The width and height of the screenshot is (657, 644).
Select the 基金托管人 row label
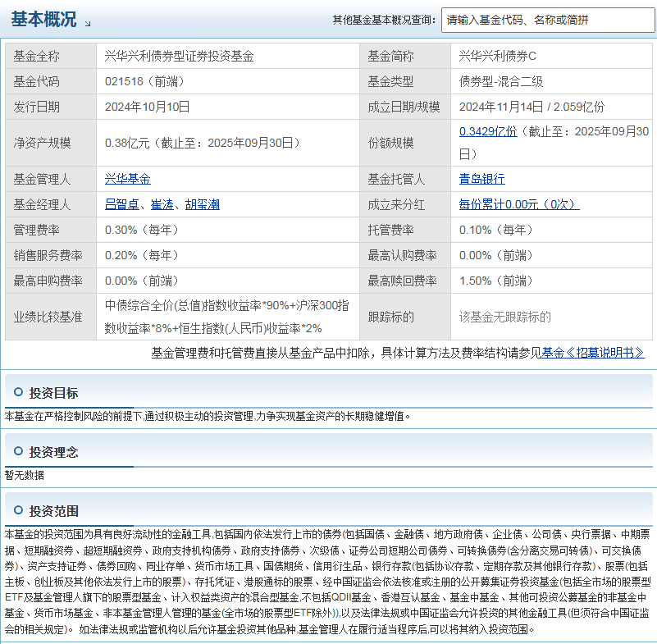tap(396, 179)
